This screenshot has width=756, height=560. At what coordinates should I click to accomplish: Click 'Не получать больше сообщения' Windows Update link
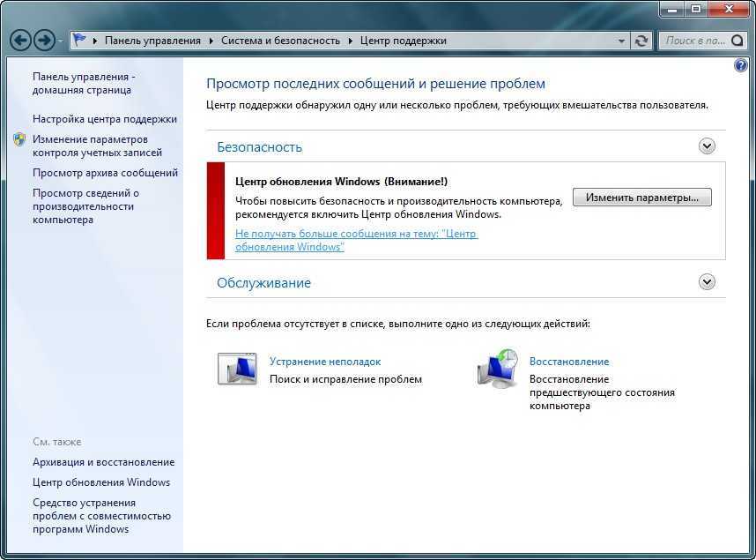tap(356, 241)
